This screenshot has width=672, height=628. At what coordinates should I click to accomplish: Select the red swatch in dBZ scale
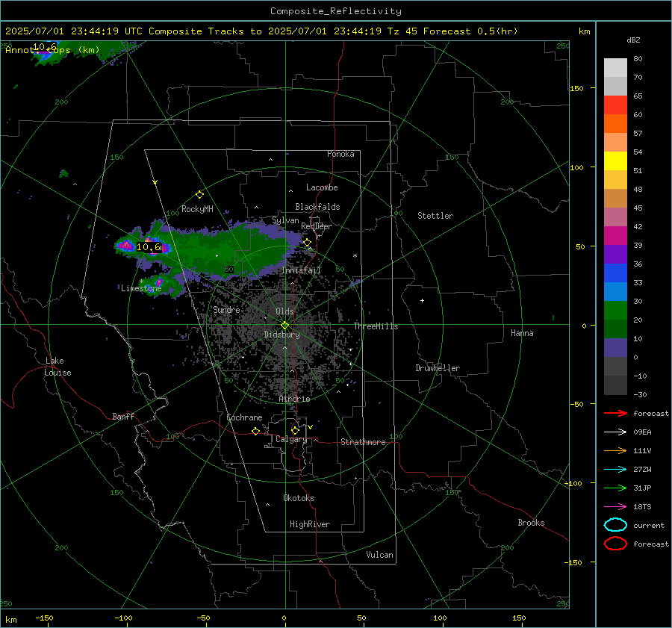615,105
